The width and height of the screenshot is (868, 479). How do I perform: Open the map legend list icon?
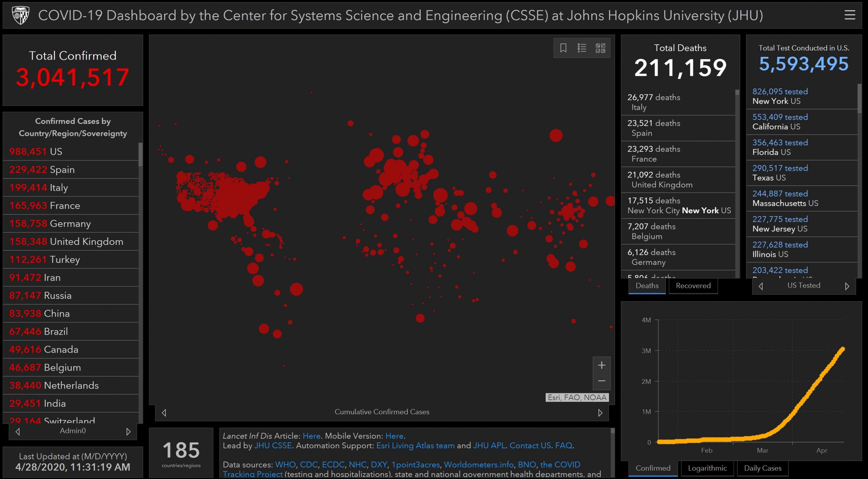(x=582, y=48)
